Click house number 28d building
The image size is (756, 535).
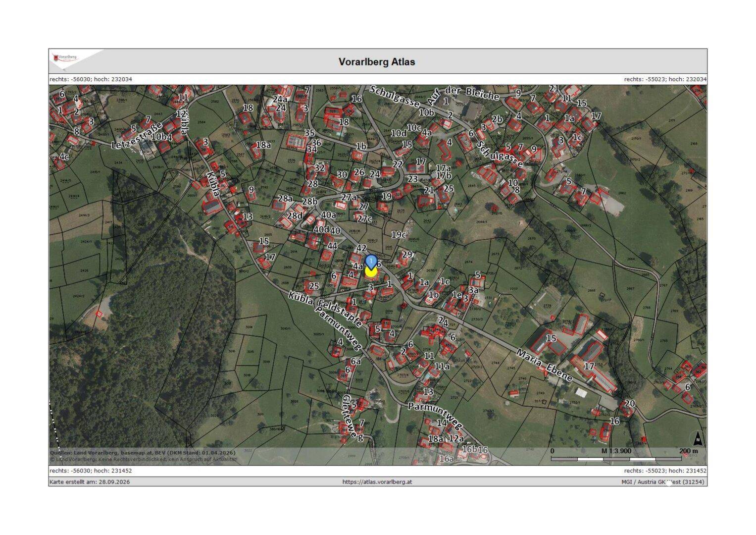(295, 215)
